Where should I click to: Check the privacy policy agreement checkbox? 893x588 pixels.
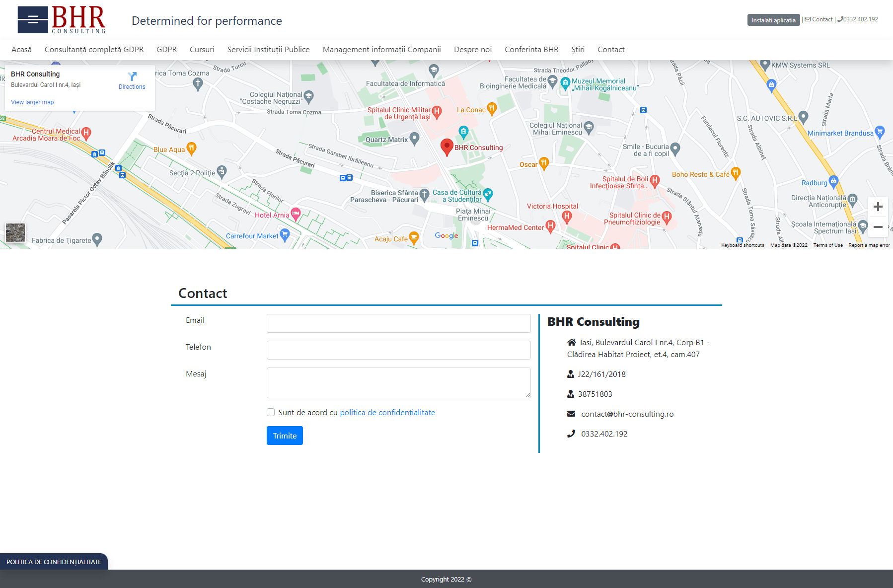pos(271,412)
